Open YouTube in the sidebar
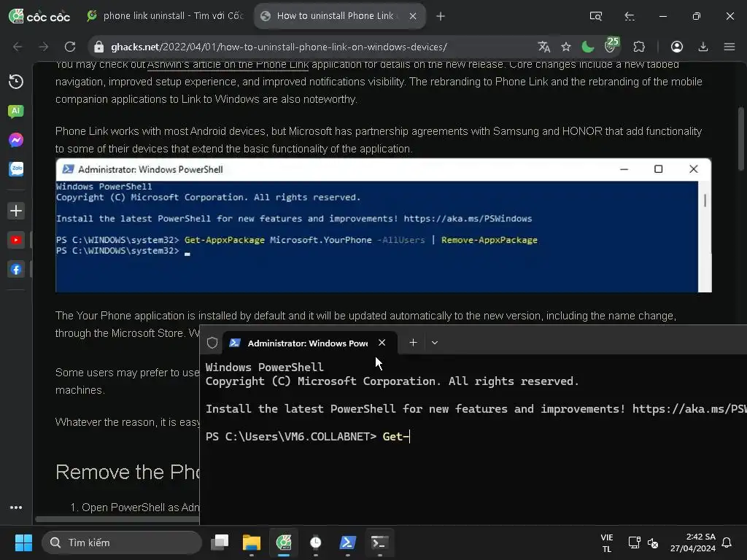Image resolution: width=747 pixels, height=560 pixels. pos(16,240)
